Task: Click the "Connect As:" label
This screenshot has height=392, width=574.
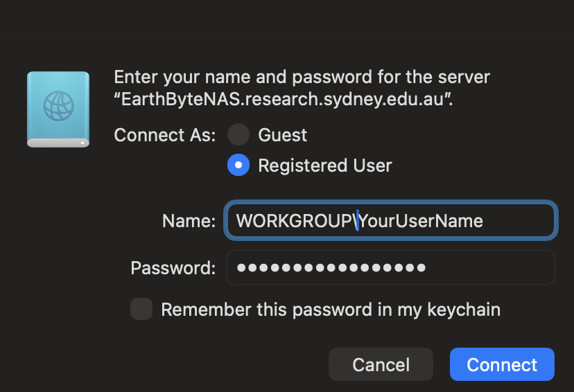Action: [x=165, y=134]
